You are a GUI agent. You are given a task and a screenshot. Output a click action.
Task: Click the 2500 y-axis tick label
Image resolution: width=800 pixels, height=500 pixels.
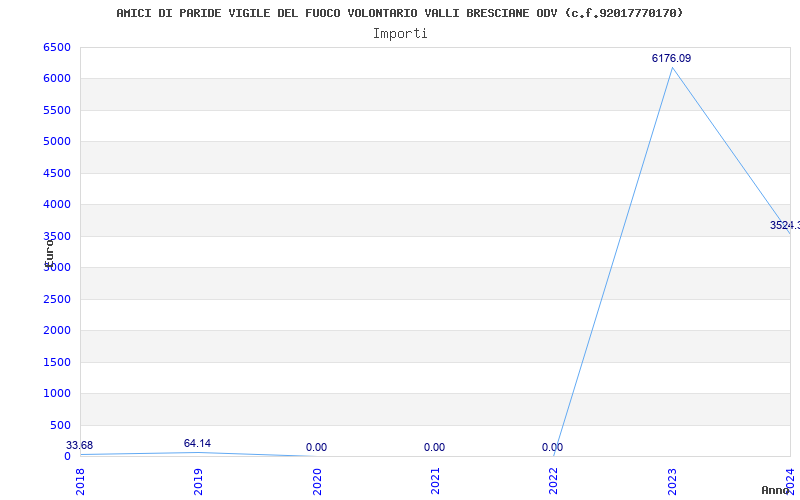57,299
